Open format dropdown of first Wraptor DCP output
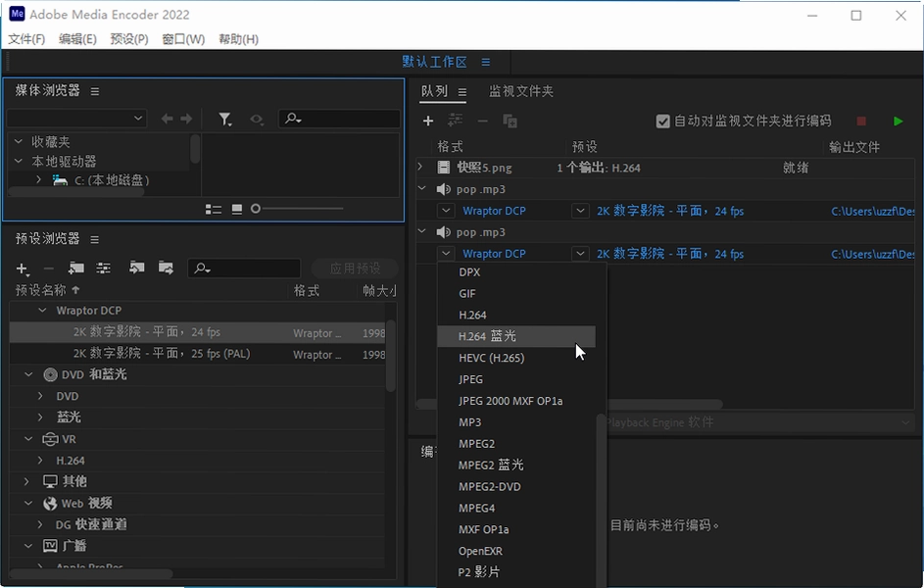Image resolution: width=924 pixels, height=588 pixels. pos(446,211)
